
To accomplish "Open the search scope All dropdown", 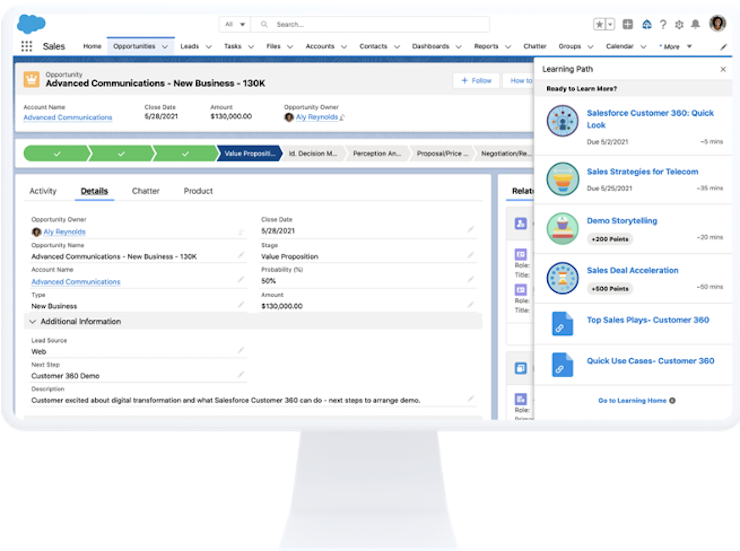I will [235, 24].
